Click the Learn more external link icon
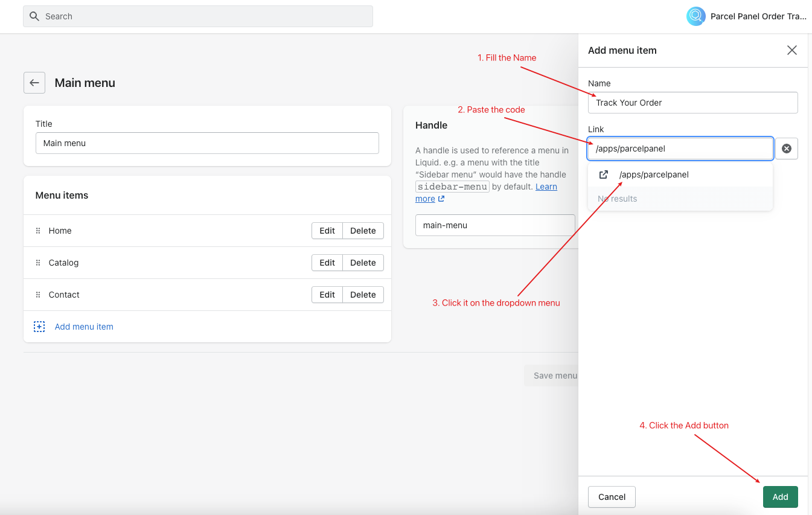The width and height of the screenshot is (812, 515). tap(441, 199)
